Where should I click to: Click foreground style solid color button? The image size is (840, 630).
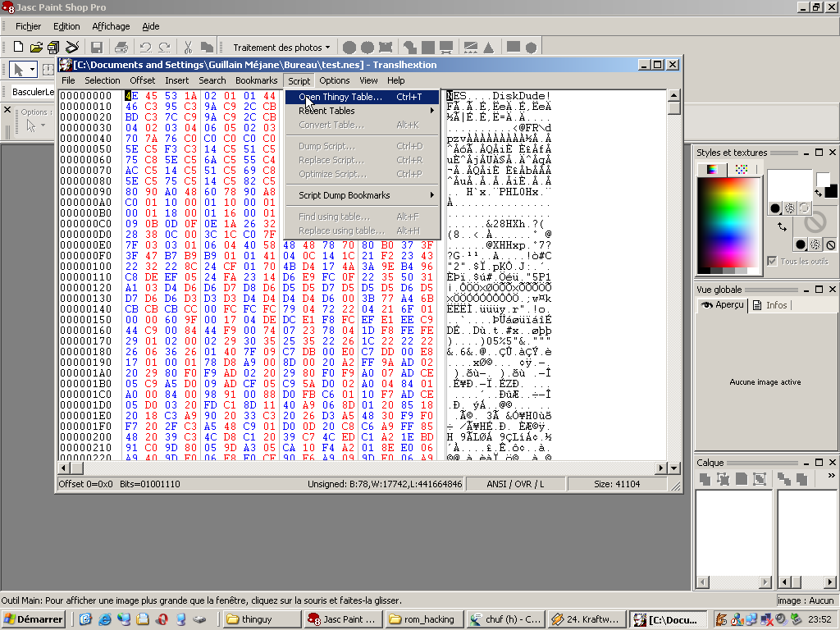(x=774, y=208)
